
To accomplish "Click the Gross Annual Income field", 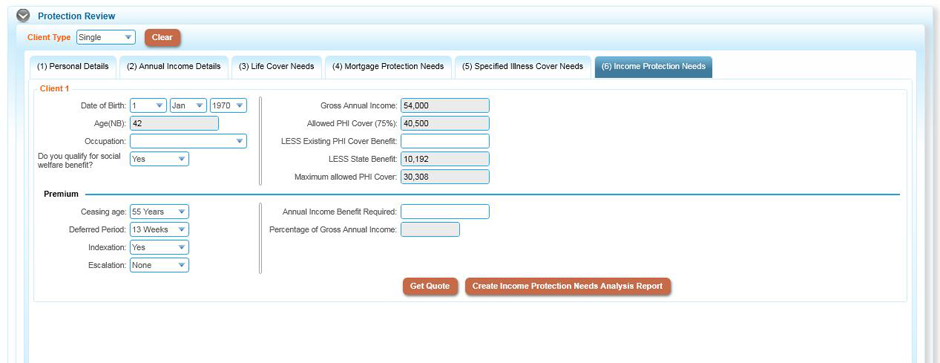I will click(x=445, y=105).
